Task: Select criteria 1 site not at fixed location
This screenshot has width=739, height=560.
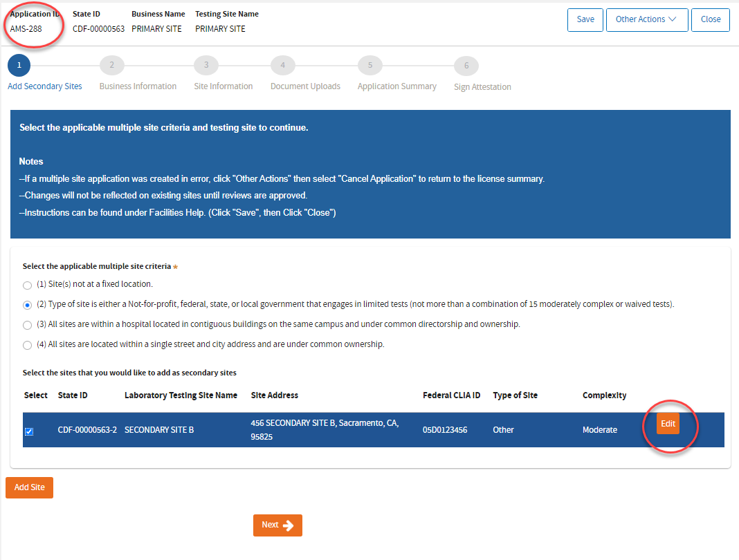Action: pyautogui.click(x=27, y=285)
